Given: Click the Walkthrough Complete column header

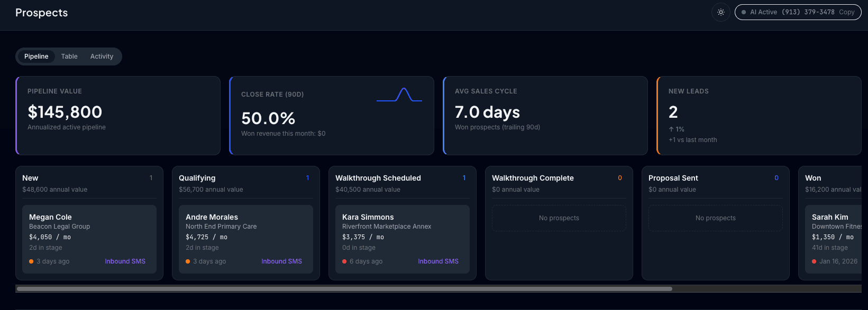Looking at the screenshot, I should 533,178.
